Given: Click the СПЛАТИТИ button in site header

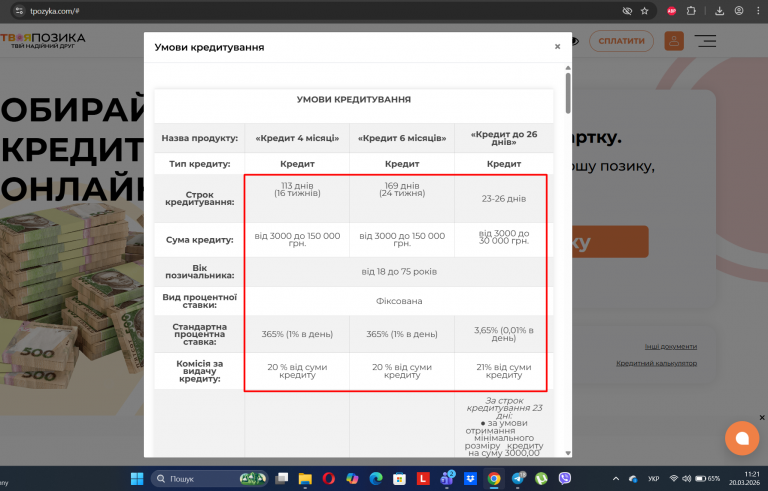Looking at the screenshot, I should 621,41.
